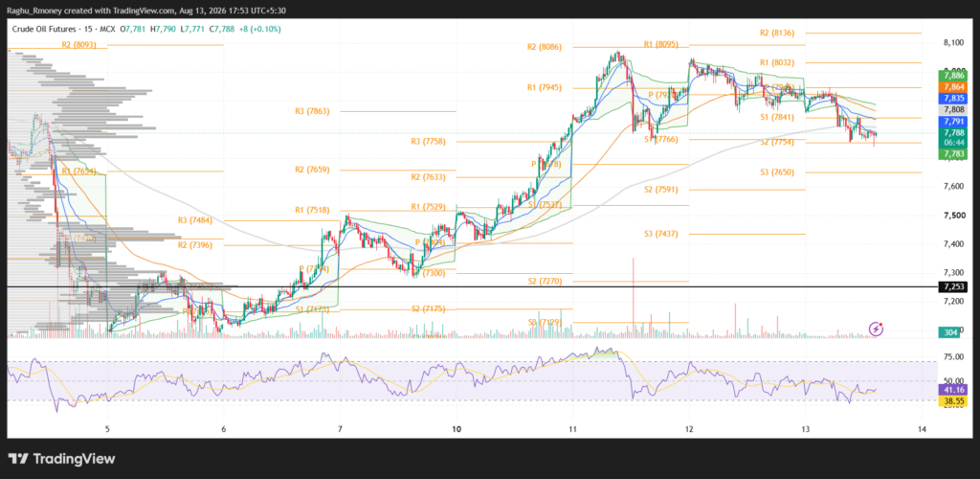Click the R1 (7945) resistance label
The image size is (980, 479).
(x=545, y=87)
